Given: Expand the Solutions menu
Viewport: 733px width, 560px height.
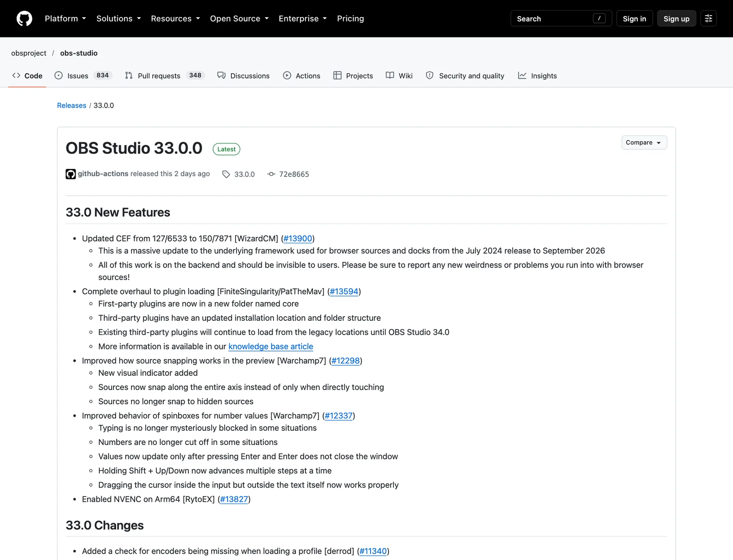Looking at the screenshot, I should (119, 18).
